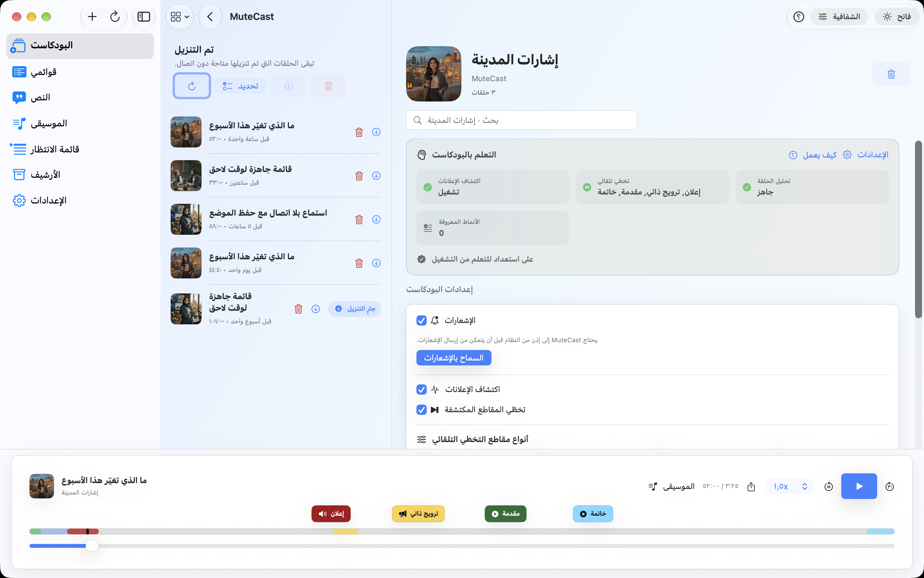Screen dimensions: 924x578
Task: Click the toolbar refresh icon next to plus
Action: pyautogui.click(x=115, y=16)
